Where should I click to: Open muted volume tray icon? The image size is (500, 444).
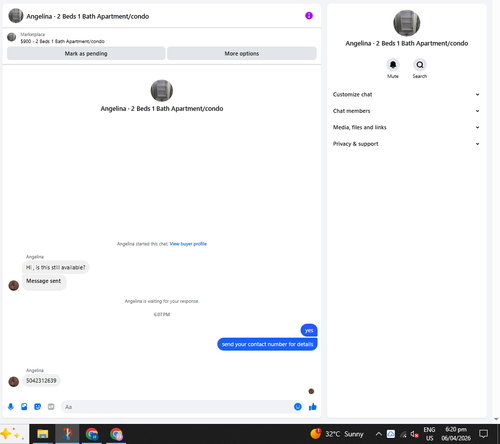414,434
